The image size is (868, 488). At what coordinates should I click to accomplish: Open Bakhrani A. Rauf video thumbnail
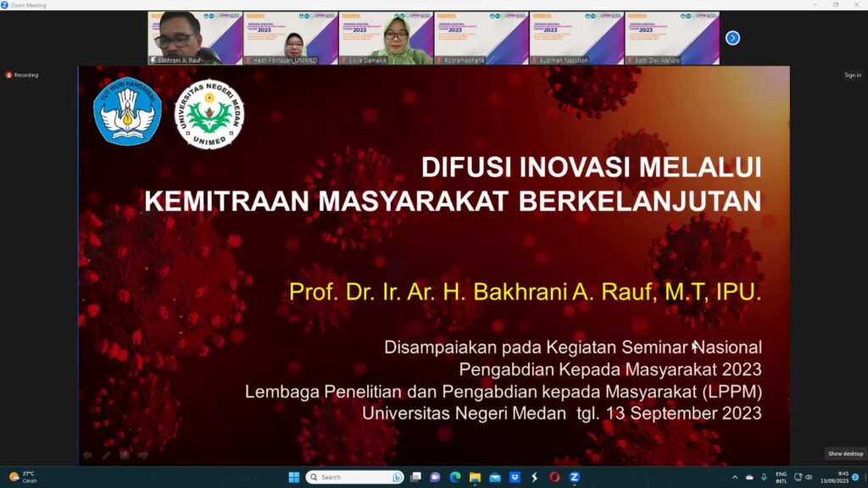(x=195, y=38)
